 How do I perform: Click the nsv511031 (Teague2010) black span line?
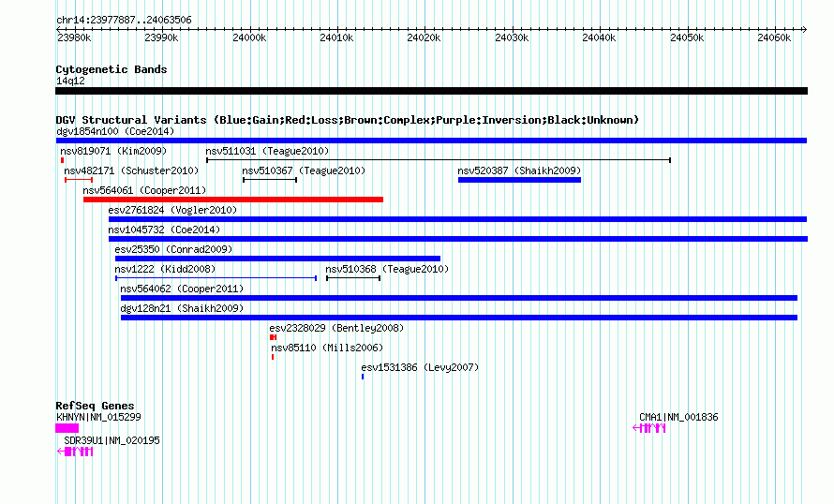click(x=439, y=160)
